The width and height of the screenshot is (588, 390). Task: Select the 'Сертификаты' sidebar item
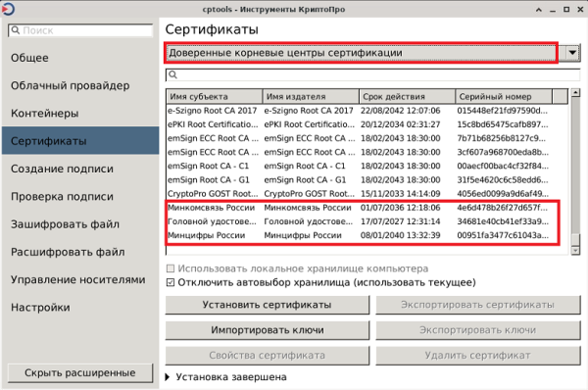point(80,141)
